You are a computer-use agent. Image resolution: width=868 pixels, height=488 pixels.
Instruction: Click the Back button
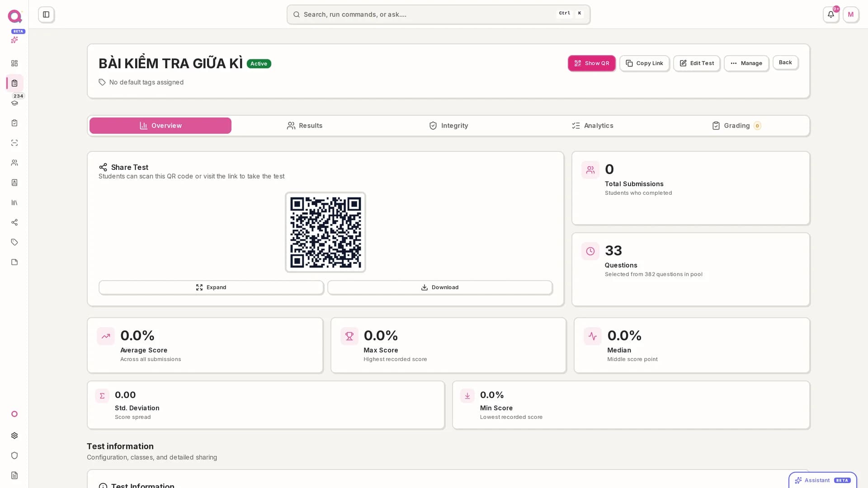[x=785, y=62]
